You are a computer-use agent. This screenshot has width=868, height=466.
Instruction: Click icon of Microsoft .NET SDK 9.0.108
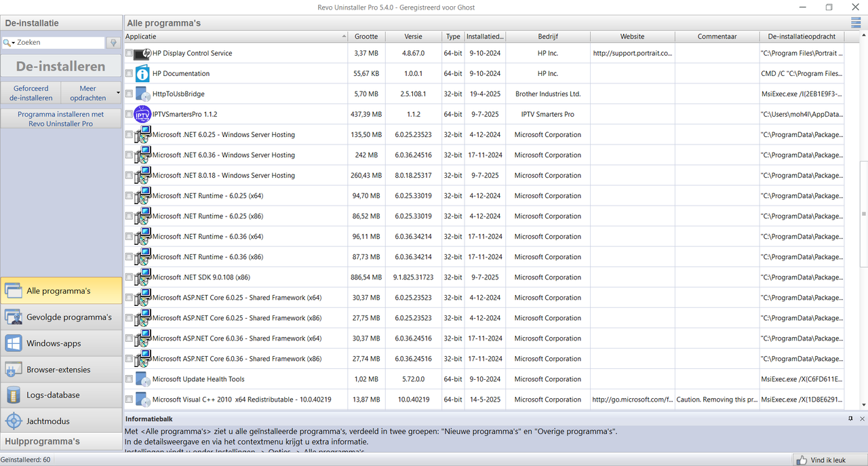point(142,277)
